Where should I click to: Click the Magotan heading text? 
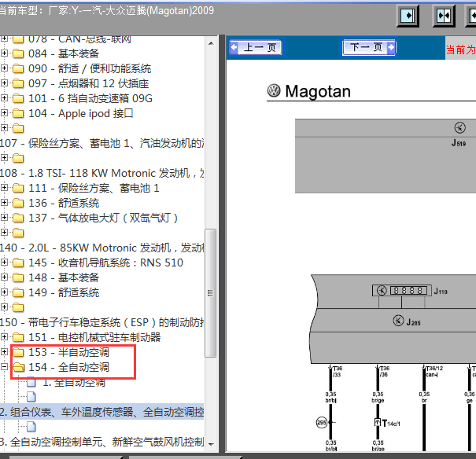coord(318,91)
